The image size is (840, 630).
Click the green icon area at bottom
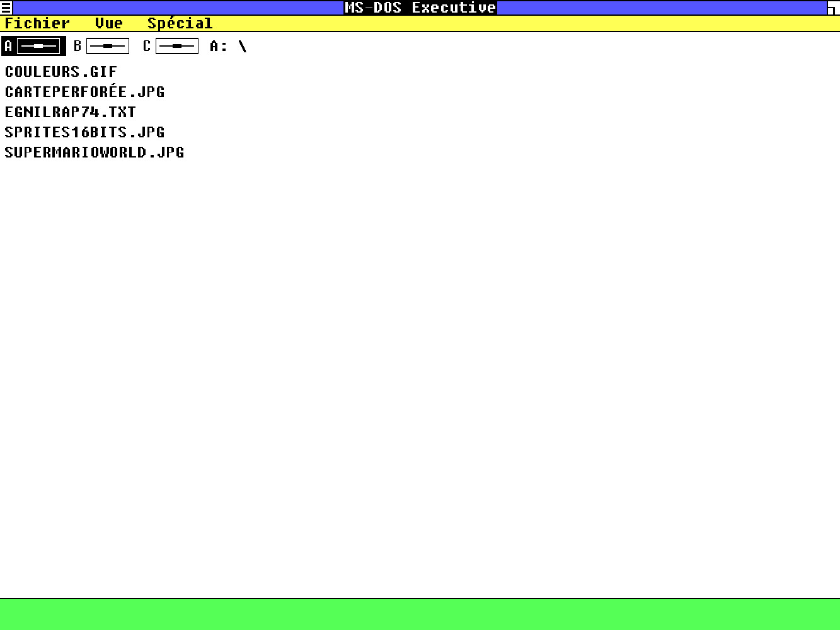[420, 614]
